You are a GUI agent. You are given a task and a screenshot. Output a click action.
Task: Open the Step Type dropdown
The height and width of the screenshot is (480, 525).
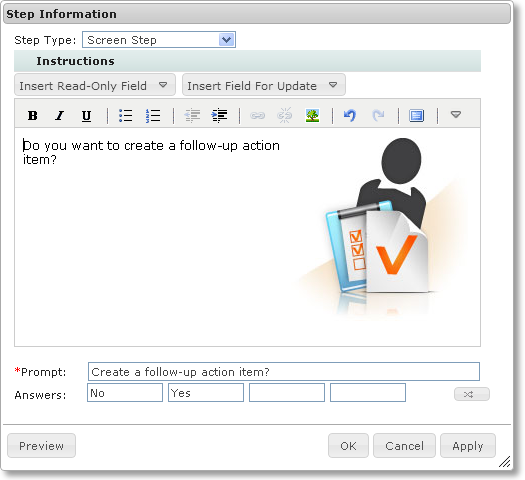pyautogui.click(x=159, y=40)
